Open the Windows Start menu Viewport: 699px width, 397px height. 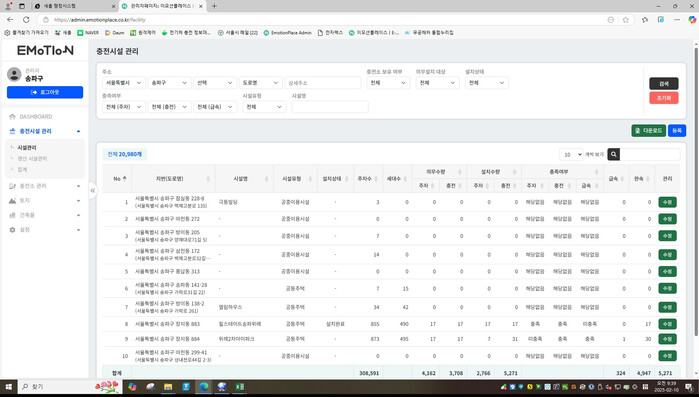click(x=8, y=387)
